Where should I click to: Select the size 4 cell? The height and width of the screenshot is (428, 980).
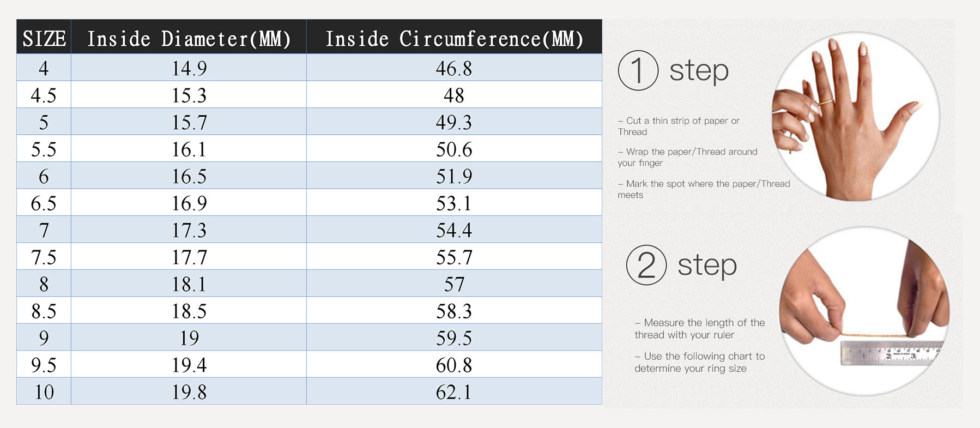(44, 68)
